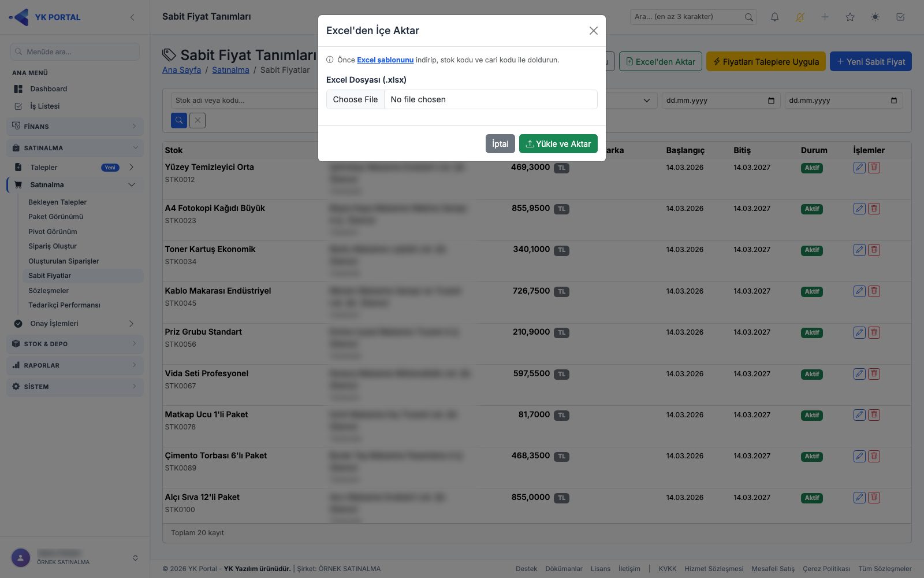Collapse the SATINALMA menu section
This screenshot has height=578, width=924.
pyautogui.click(x=75, y=148)
